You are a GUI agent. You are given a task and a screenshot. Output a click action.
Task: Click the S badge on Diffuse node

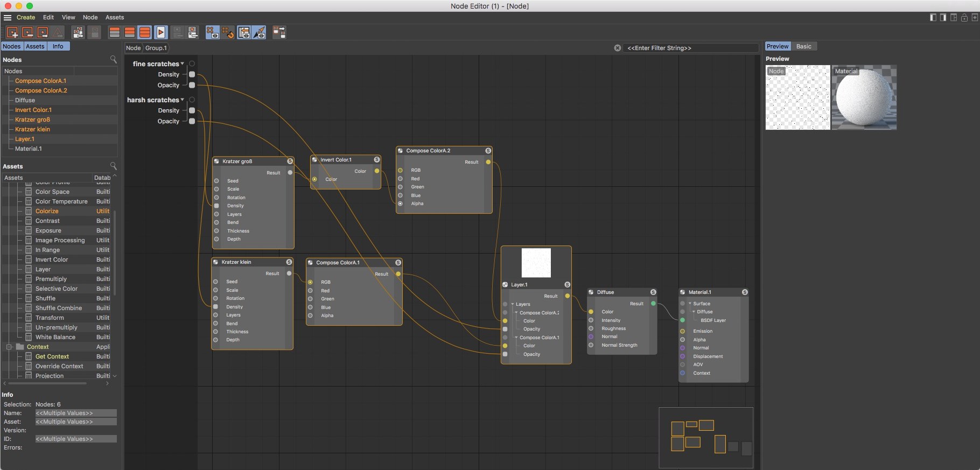[x=653, y=292]
